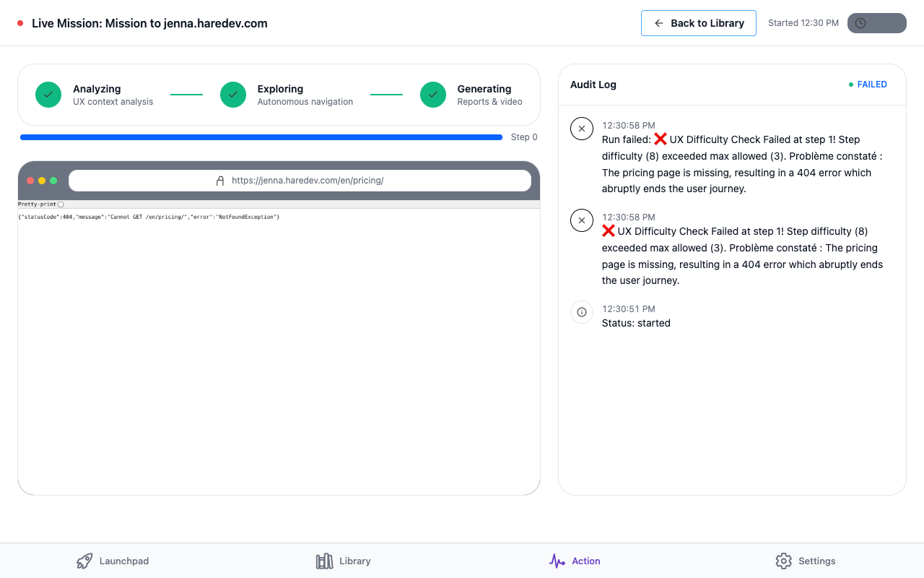This screenshot has height=578, width=924.
Task: Click the Exploring step green checkmark
Action: click(x=233, y=95)
